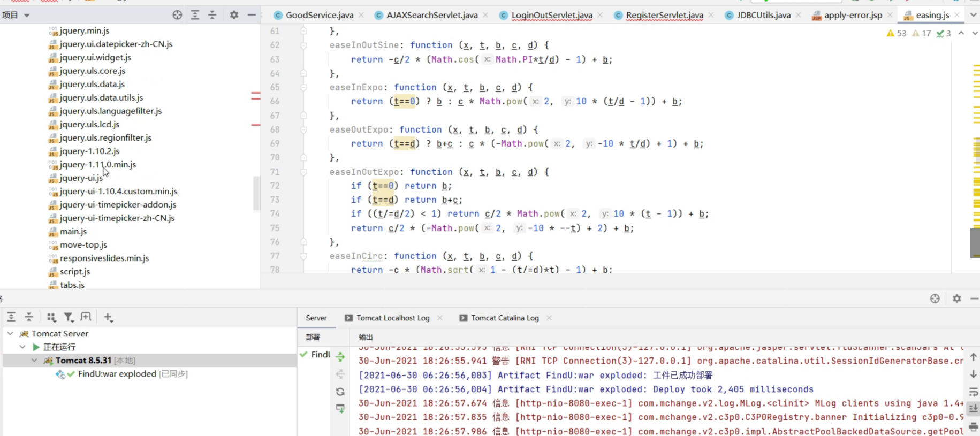Collapse all in the Services toolbar
Viewport: 980px width, 436px height.
(x=29, y=317)
